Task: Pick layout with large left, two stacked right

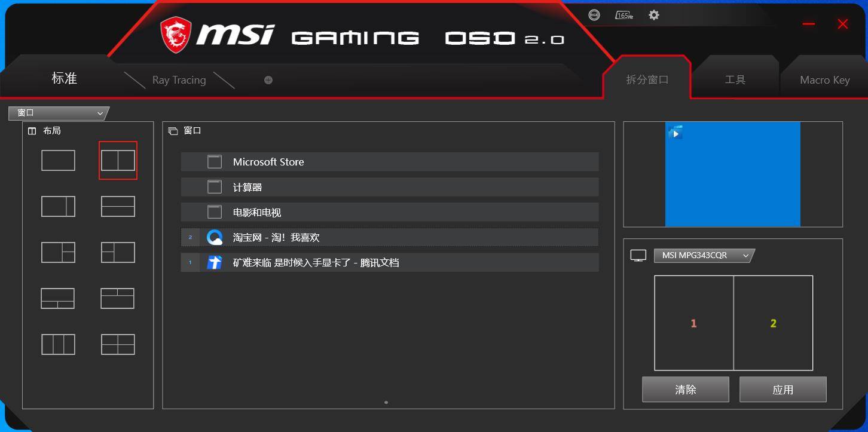Action: (58, 252)
